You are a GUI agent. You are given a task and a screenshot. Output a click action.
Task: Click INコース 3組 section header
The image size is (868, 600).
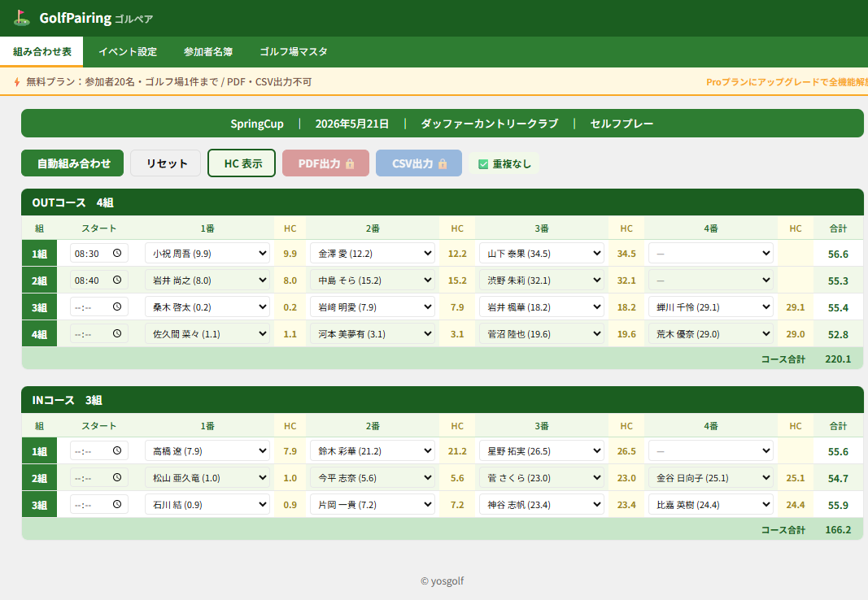pos(443,400)
